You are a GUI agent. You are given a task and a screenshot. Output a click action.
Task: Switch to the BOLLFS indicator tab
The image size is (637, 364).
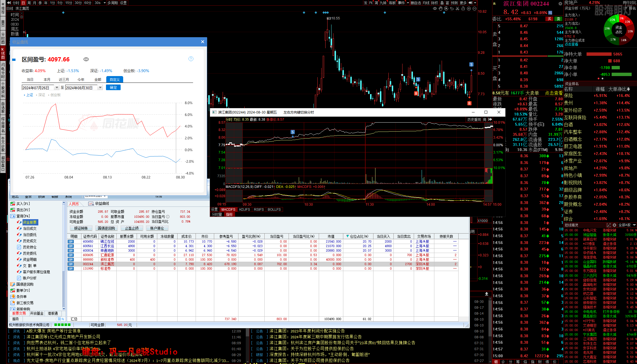274,210
